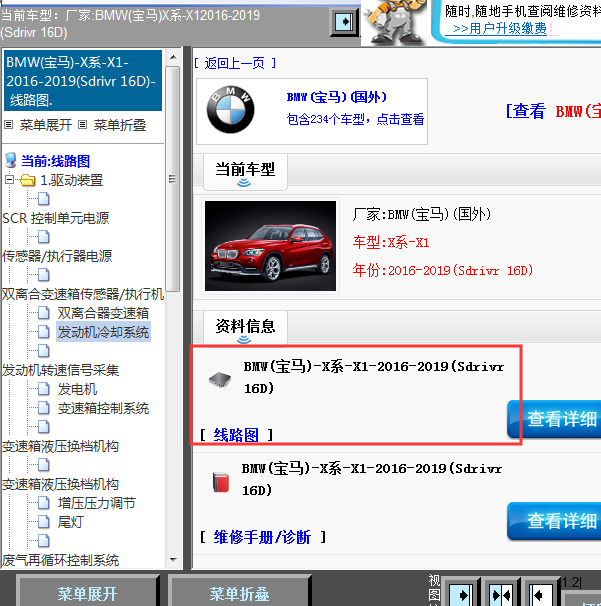Click page icon above 双离合变速箱传感器/执行机
601x606 pixels.
[44, 275]
